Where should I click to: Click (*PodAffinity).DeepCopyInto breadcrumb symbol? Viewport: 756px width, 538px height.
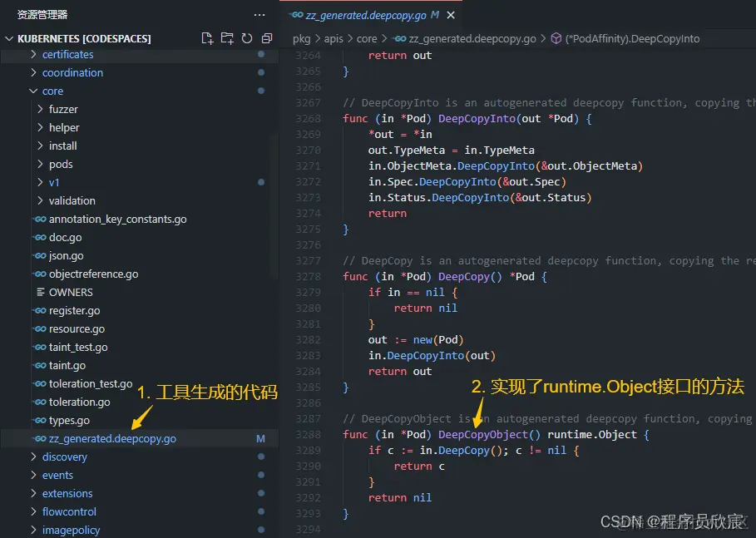click(x=632, y=39)
